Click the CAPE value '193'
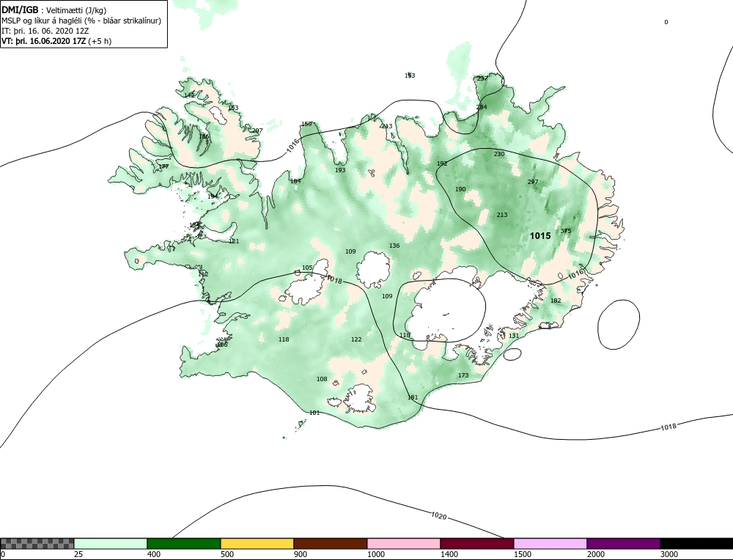 point(340,170)
